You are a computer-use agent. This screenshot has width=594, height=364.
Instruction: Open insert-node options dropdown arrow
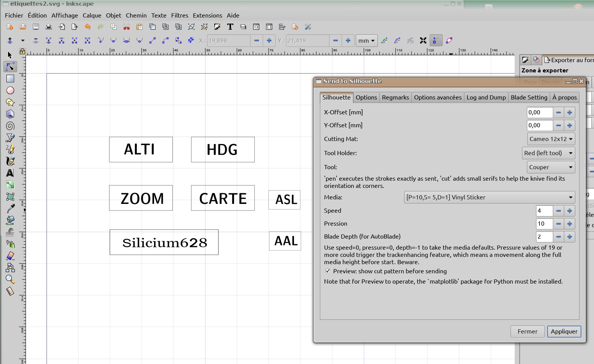tap(23, 40)
